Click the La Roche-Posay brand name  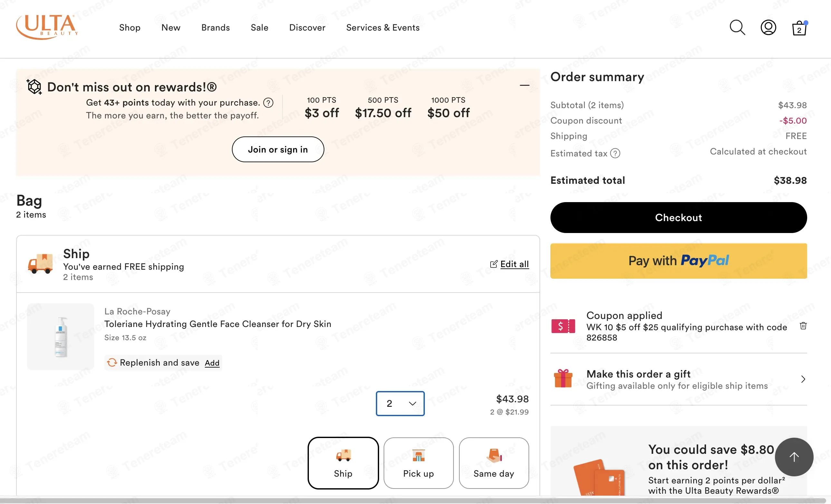[x=137, y=312]
